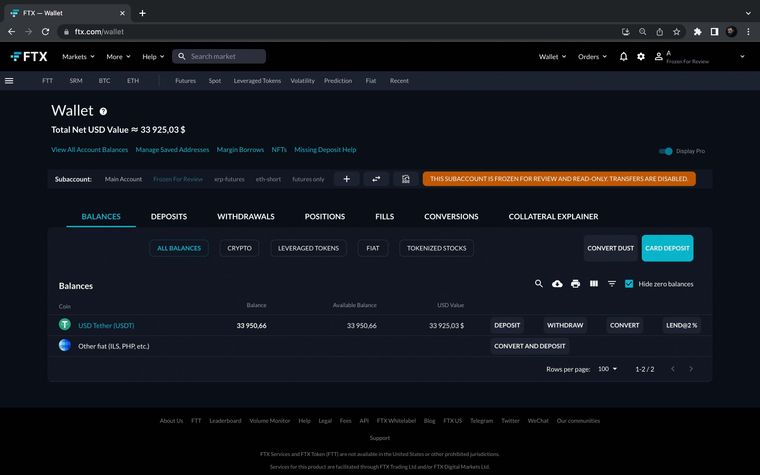Click the transfer between subaccounts icon
Viewport: 760px width, 475px height.
(376, 179)
